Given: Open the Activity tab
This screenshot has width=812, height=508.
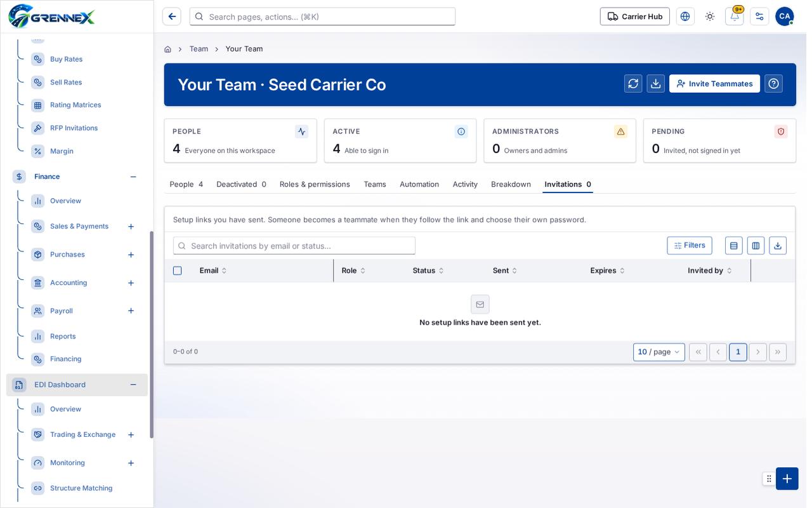Looking at the screenshot, I should [x=465, y=184].
